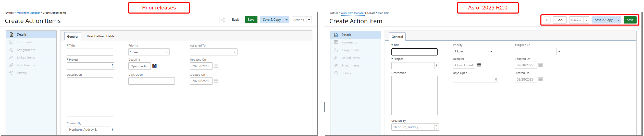Open Deadline calendar icon in right form
The width and height of the screenshot is (644, 136).
tap(479, 65)
